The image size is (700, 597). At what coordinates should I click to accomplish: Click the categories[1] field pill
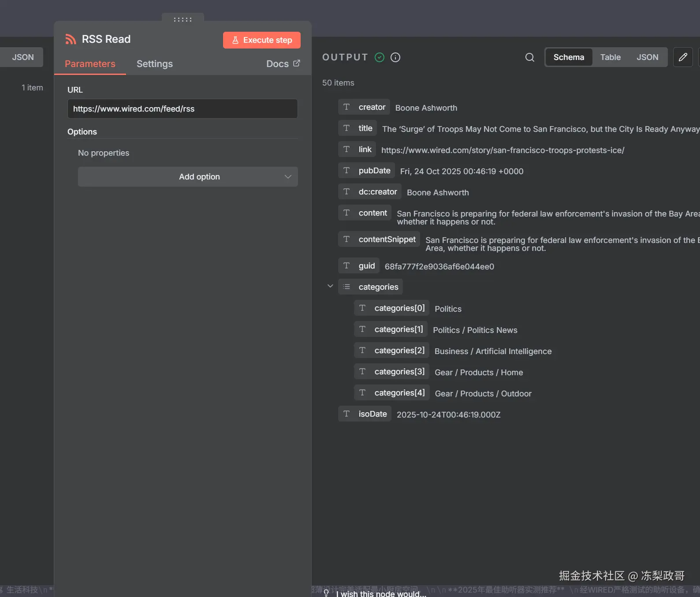point(391,329)
